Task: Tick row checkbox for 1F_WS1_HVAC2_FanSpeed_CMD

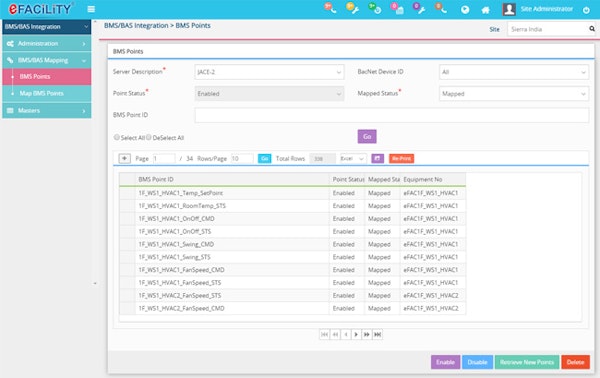Action: (127, 308)
